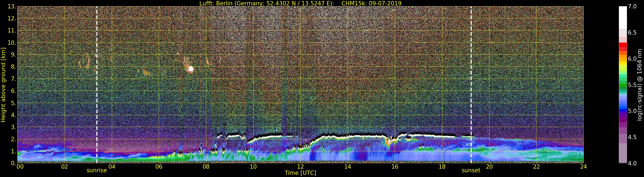Click the chart title 'Lufft: Berlin (Germany; 52.4302 N / 13.5247 E)'
This screenshot has width=644, height=177.
tap(267, 3)
